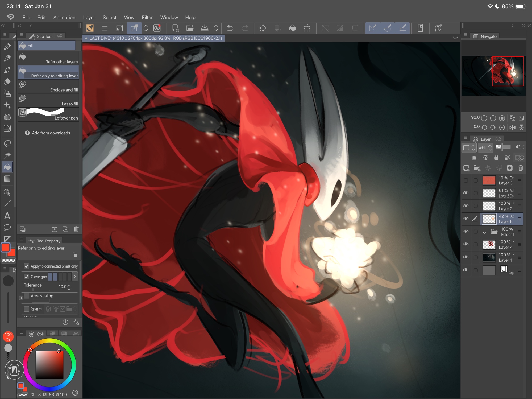The image size is (532, 399).
Task: Select the Gradient tool
Action: 7,179
